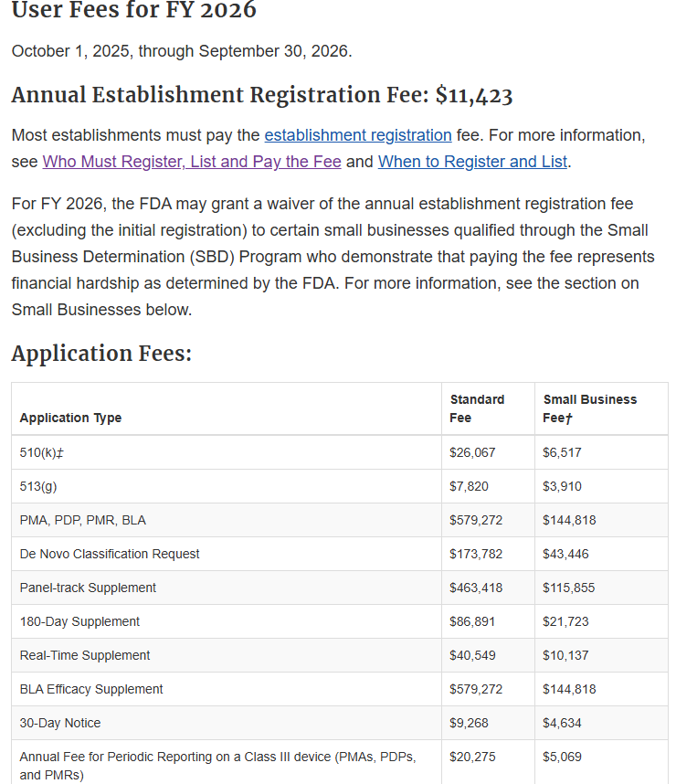Click the $4,634 30-Day Notice small business fee
This screenshot has width=676, height=784.
point(562,723)
